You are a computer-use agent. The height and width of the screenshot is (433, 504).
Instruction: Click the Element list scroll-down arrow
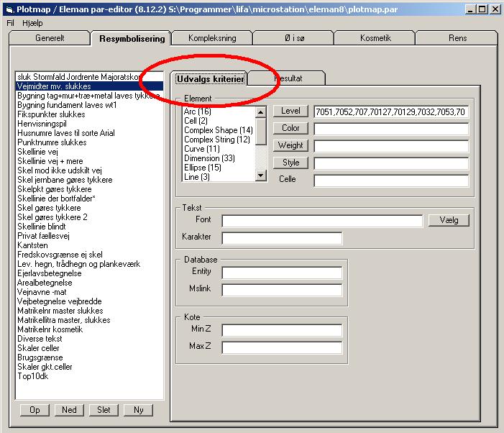tap(261, 176)
